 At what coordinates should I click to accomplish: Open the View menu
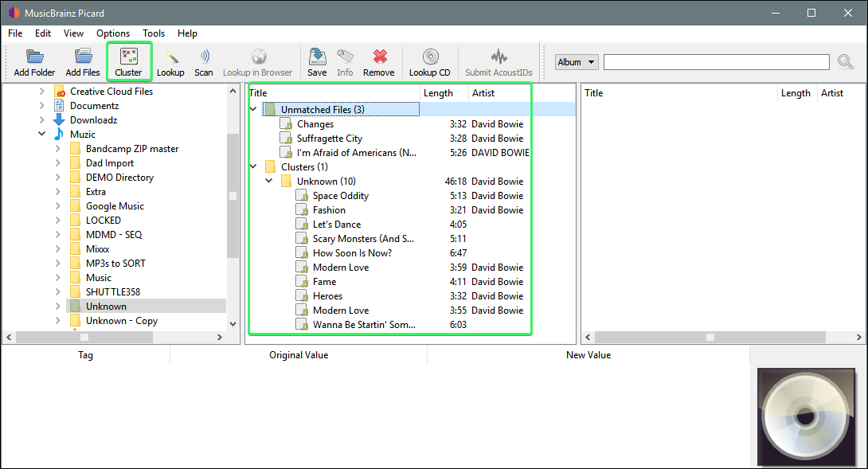[73, 33]
